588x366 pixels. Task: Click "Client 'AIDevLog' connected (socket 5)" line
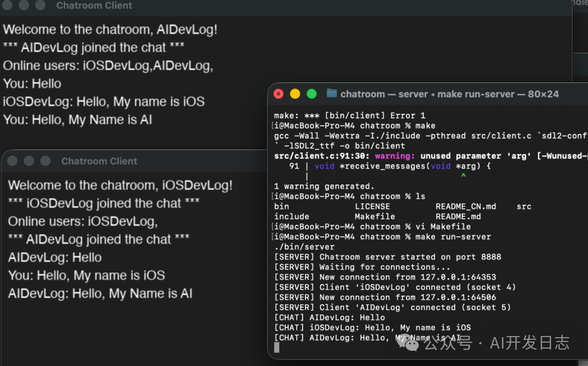[392, 308]
